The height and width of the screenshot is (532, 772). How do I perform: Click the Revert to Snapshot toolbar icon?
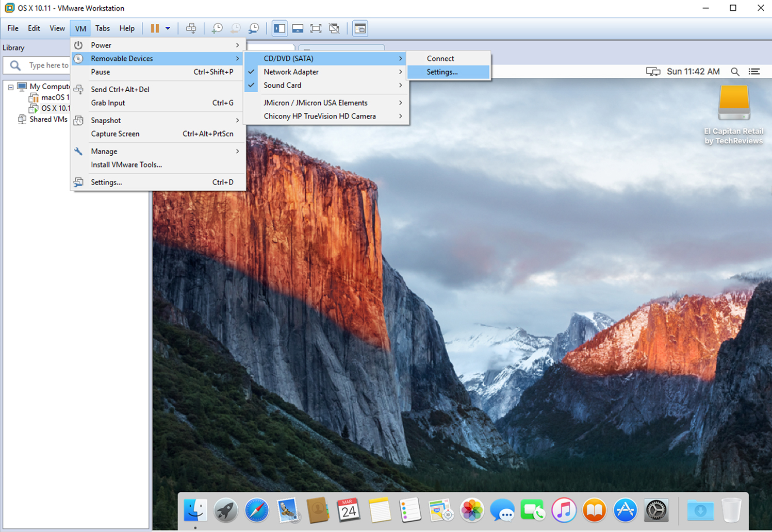[x=235, y=28]
